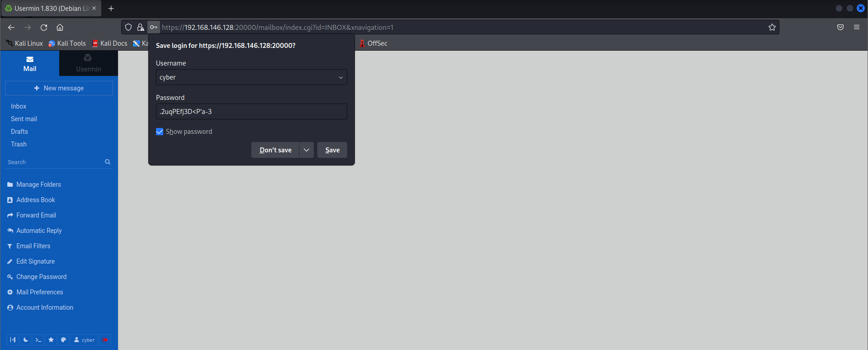Screen dimensions: 868x350
Task: Open a new browser tab
Action: click(111, 8)
